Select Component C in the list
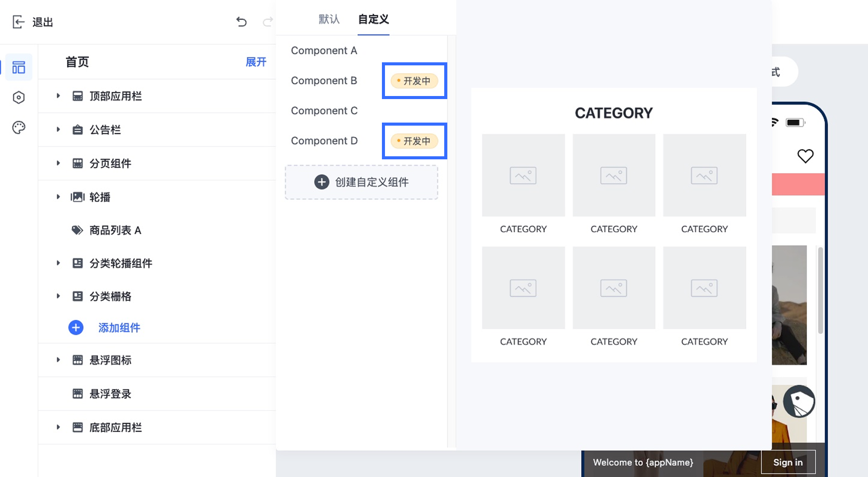 point(324,111)
